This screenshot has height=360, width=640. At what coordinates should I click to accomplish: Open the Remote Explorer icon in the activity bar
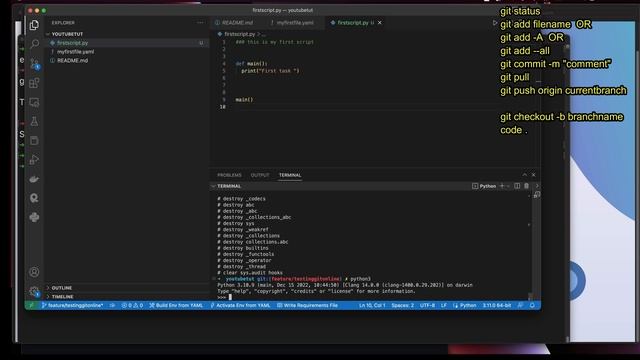[34, 102]
